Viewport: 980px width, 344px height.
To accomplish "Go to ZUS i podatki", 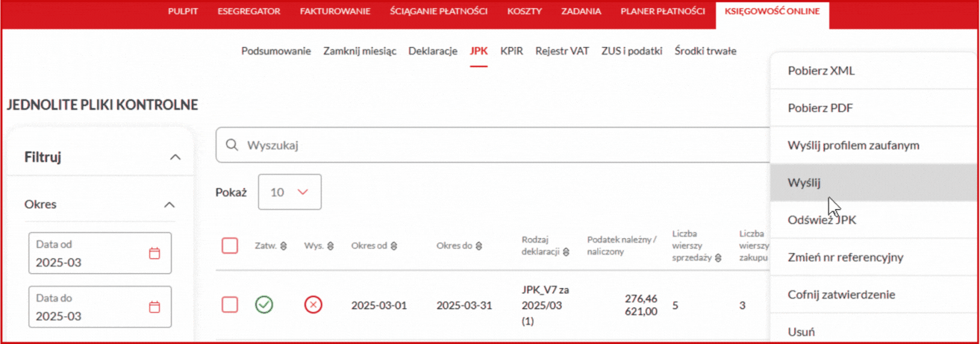I will [631, 51].
